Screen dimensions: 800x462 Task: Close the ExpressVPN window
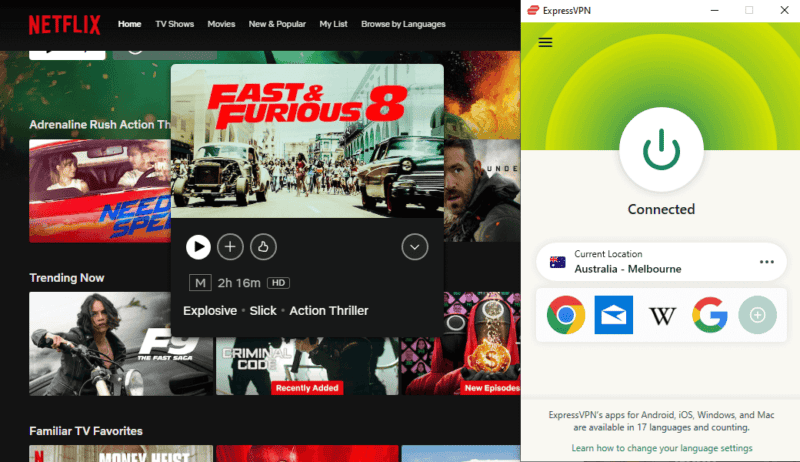pos(784,10)
